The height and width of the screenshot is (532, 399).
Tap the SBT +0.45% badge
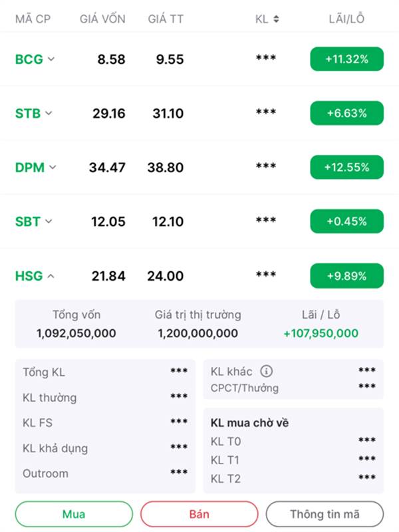[346, 221]
